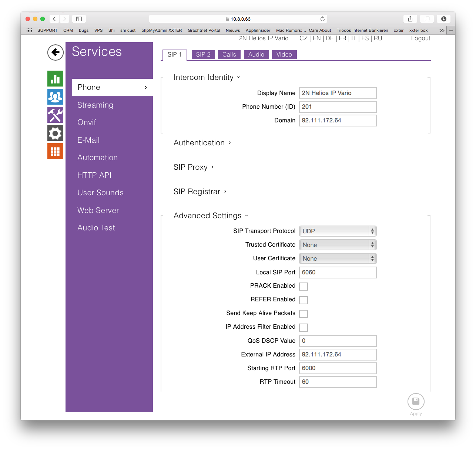
Task: Open the green Status bar-chart icon
Action: tap(55, 78)
